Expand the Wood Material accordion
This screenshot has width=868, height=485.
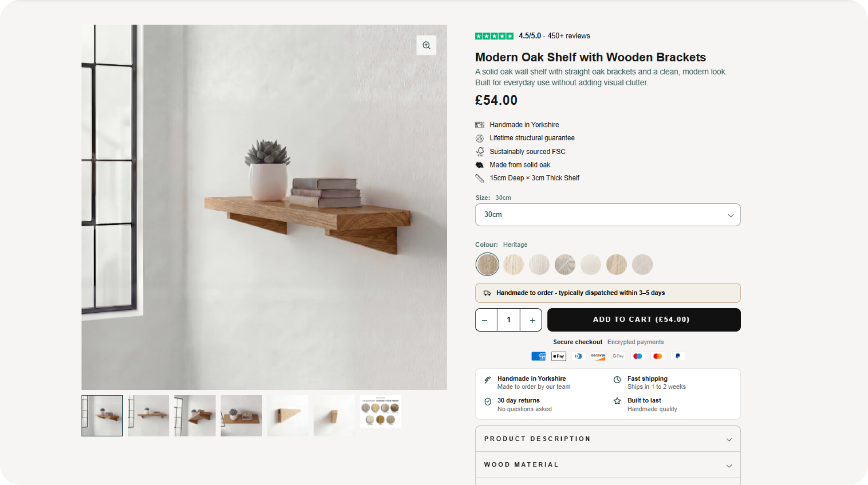[607, 465]
